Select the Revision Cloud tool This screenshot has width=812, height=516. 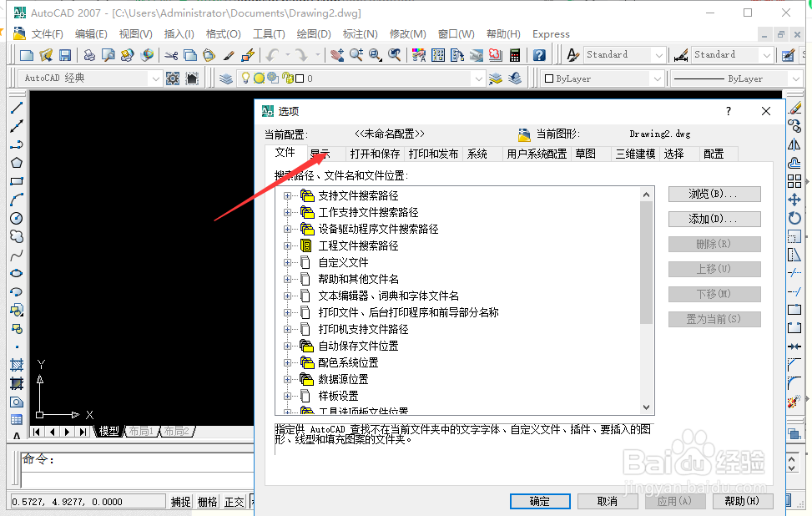tap(17, 237)
